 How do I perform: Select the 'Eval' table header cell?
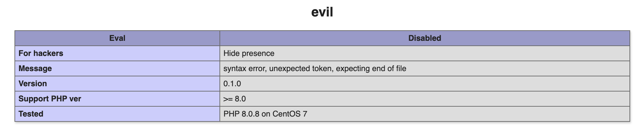tap(117, 38)
